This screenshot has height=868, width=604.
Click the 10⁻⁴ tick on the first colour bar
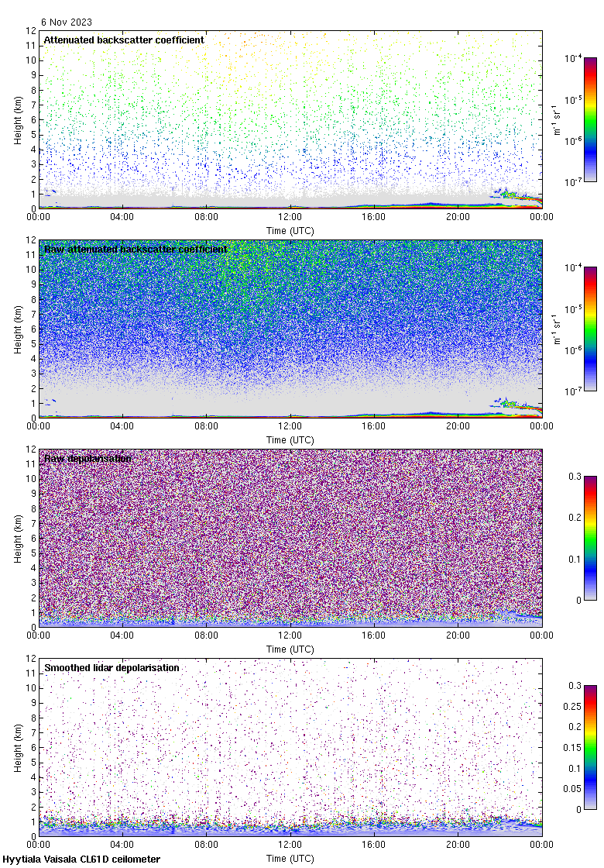coord(572,57)
